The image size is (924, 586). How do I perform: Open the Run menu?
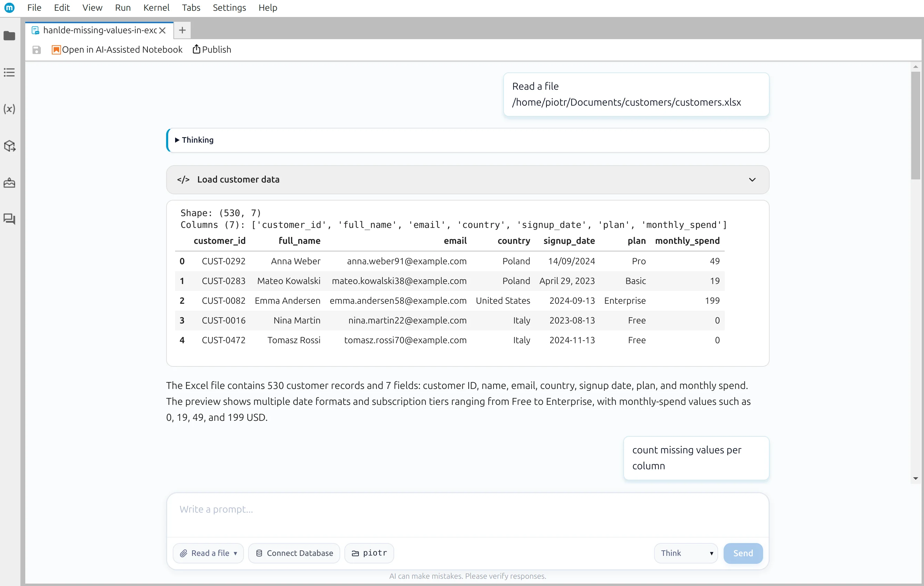(x=123, y=8)
